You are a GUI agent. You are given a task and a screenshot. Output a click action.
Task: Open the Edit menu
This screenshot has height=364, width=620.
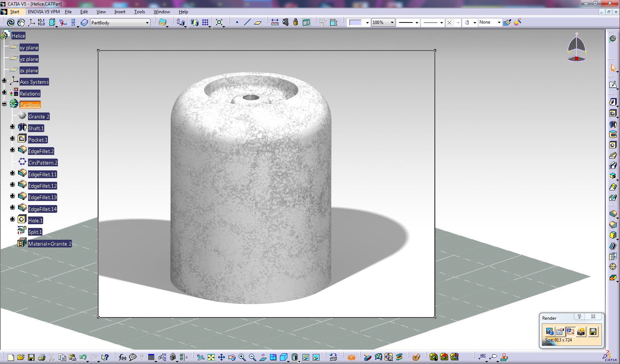pyautogui.click(x=84, y=12)
